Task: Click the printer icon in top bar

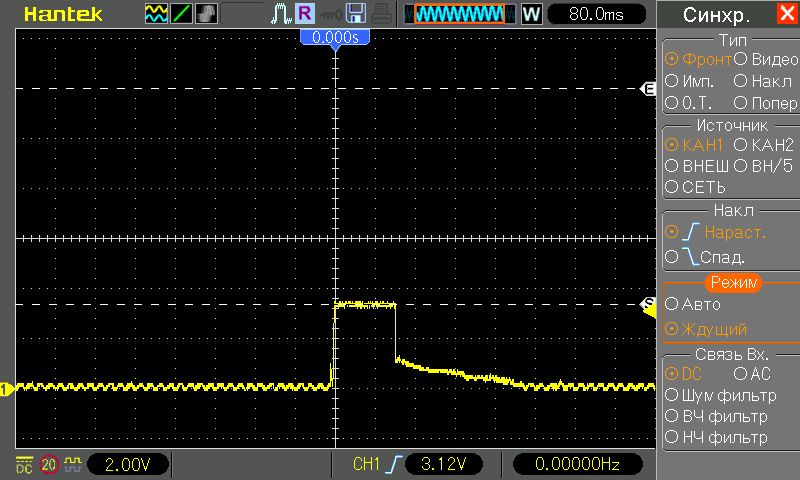Action: point(381,14)
